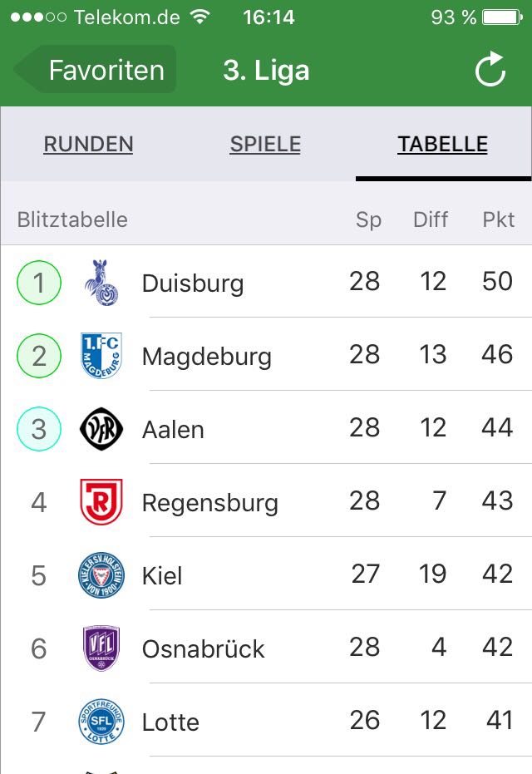Image resolution: width=532 pixels, height=774 pixels.
Task: Tap the green rank 1 circle
Action: (39, 283)
